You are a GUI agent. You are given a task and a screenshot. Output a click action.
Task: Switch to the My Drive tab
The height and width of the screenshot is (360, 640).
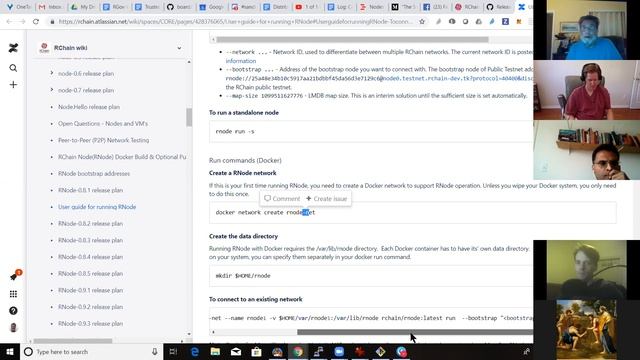83,7
